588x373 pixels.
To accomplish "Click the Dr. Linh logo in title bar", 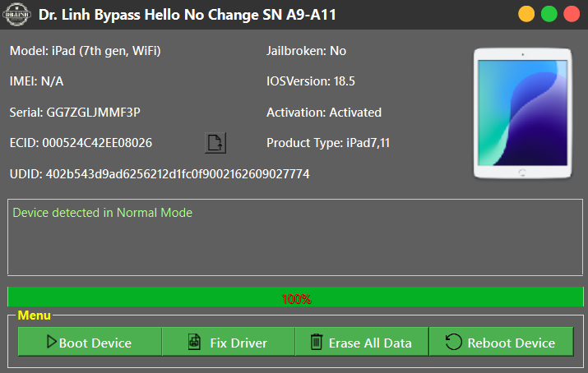I will (x=17, y=15).
